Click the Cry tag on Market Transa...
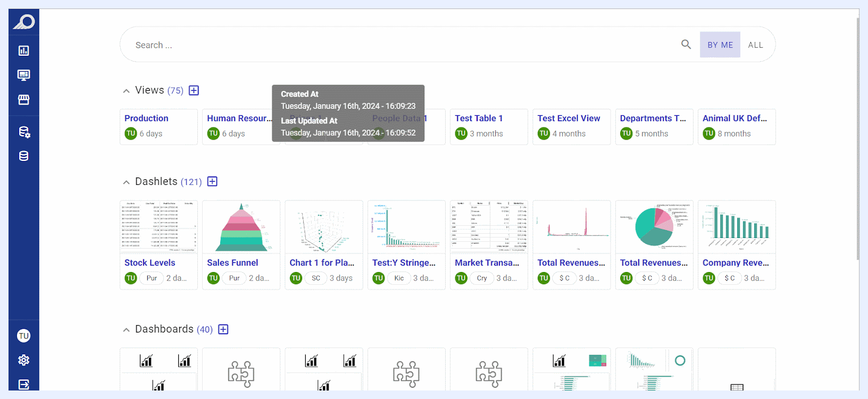 (x=482, y=278)
